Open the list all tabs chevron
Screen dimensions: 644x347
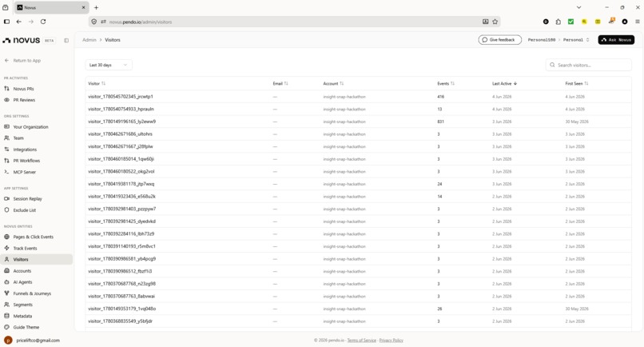[578, 7]
